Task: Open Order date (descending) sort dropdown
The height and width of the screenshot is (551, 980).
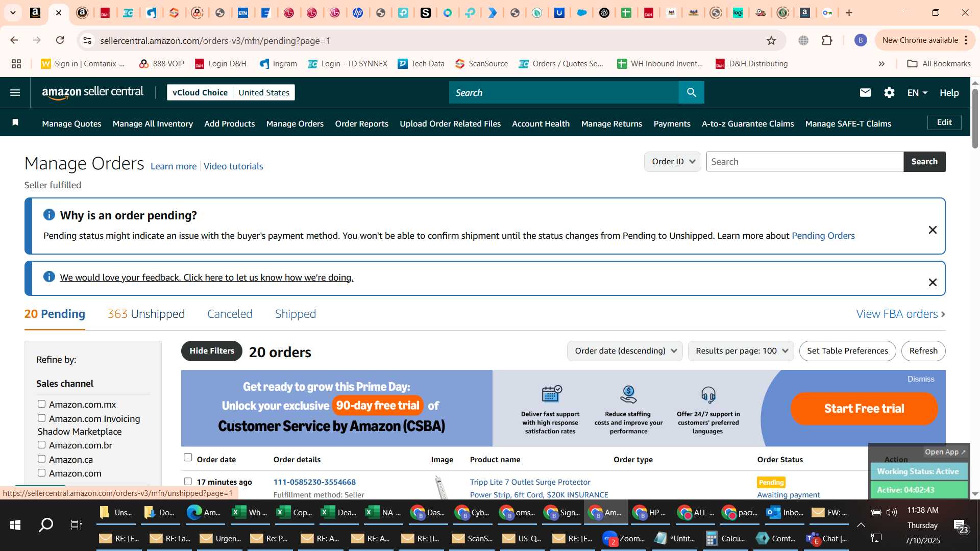Action: pyautogui.click(x=625, y=351)
